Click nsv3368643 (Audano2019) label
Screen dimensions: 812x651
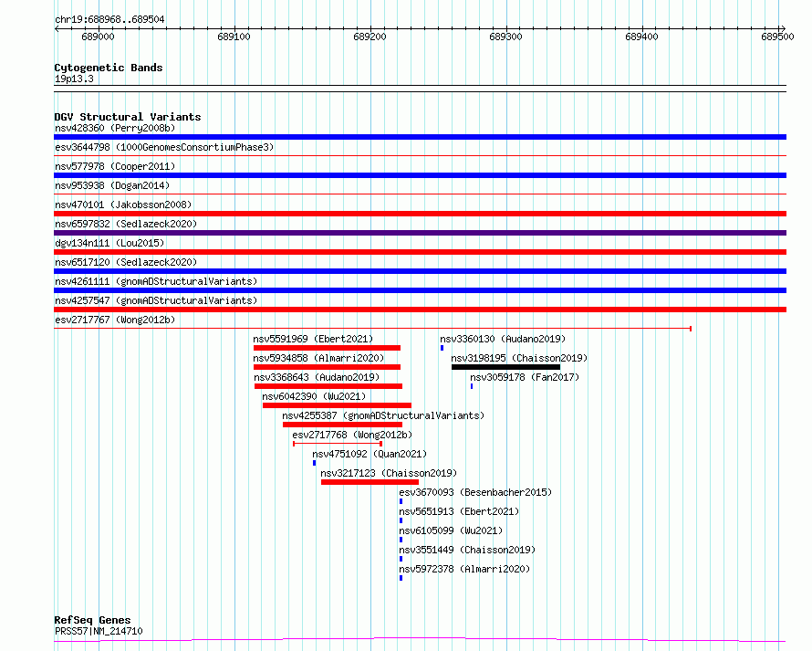pos(317,377)
